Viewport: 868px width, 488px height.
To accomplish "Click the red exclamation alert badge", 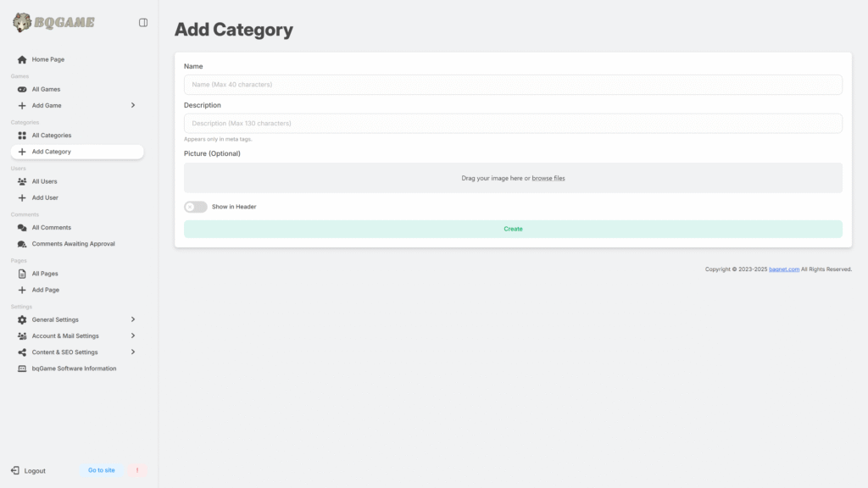I will [x=137, y=470].
